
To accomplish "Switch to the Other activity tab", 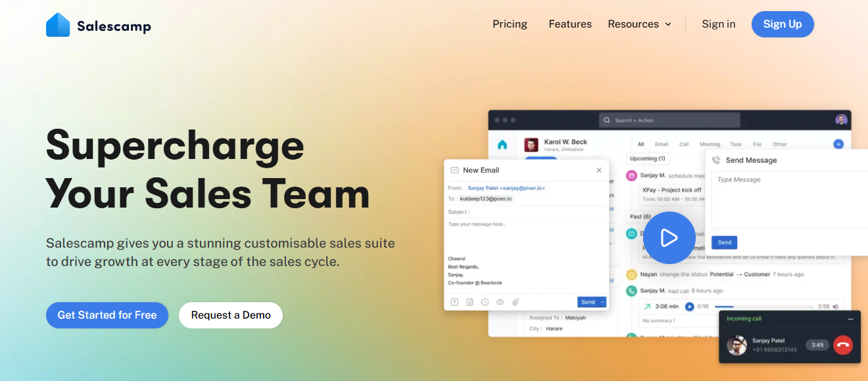I will [780, 145].
